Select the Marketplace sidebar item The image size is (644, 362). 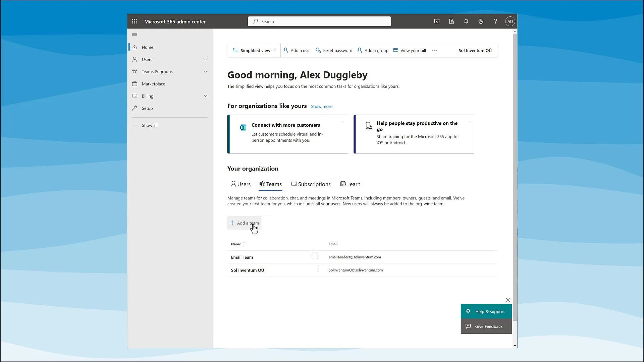153,83
